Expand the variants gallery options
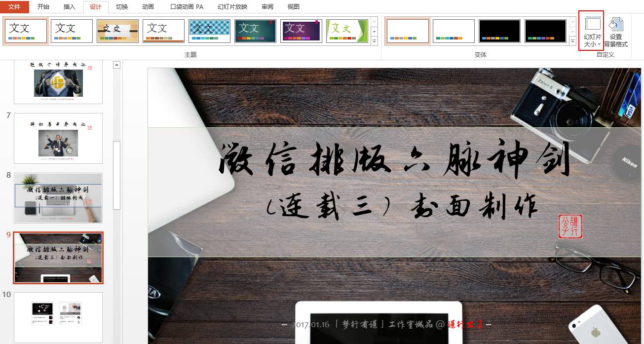644x344 pixels. (572, 41)
